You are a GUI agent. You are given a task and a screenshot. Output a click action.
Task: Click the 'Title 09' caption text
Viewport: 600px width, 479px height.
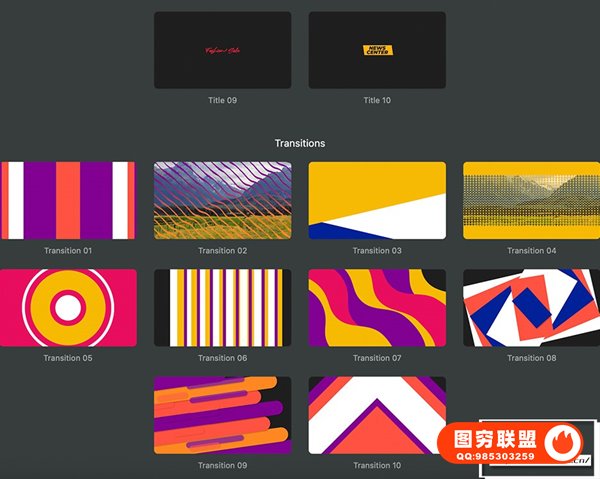tap(222, 101)
